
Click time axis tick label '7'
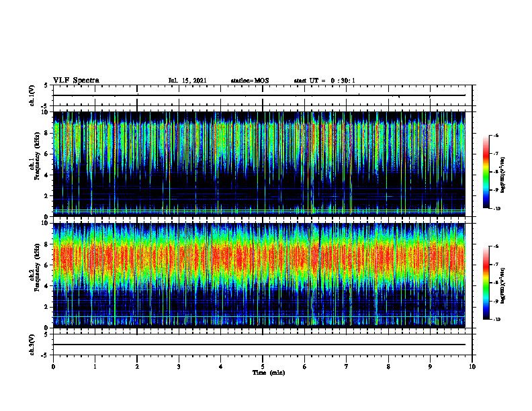(x=347, y=367)
